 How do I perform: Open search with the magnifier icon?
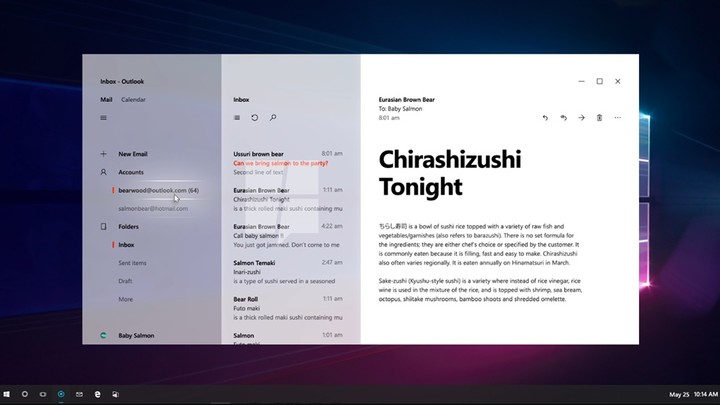point(273,118)
